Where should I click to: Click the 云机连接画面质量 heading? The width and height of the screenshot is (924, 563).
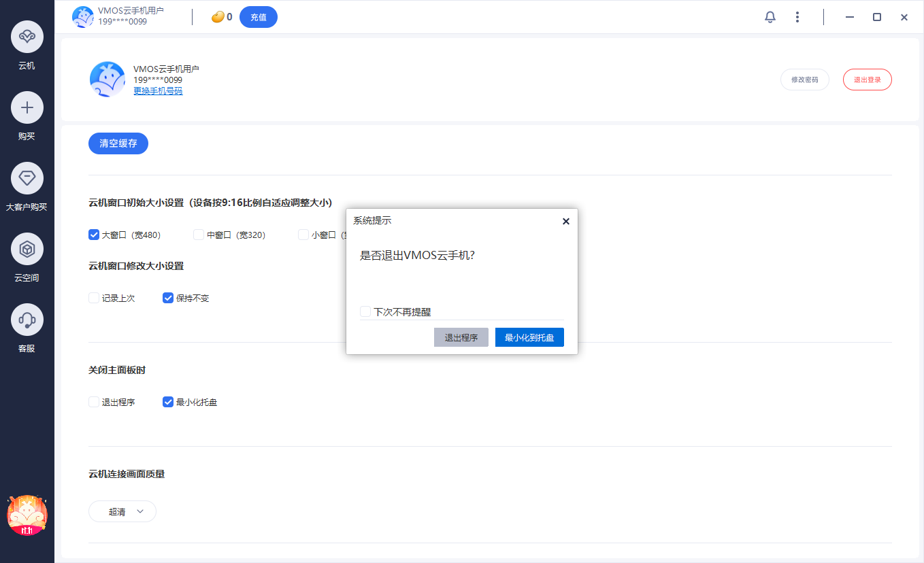click(x=127, y=474)
